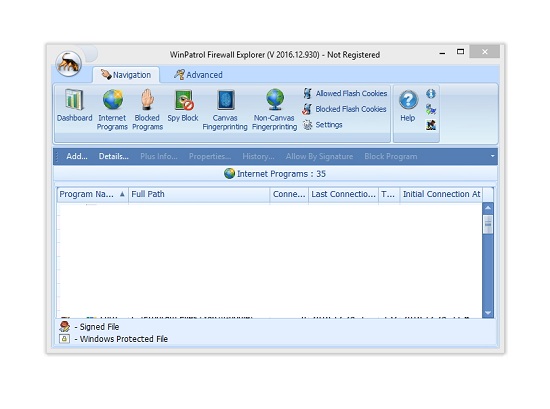
Task: Click the scrollbar up arrow
Action: click(488, 208)
